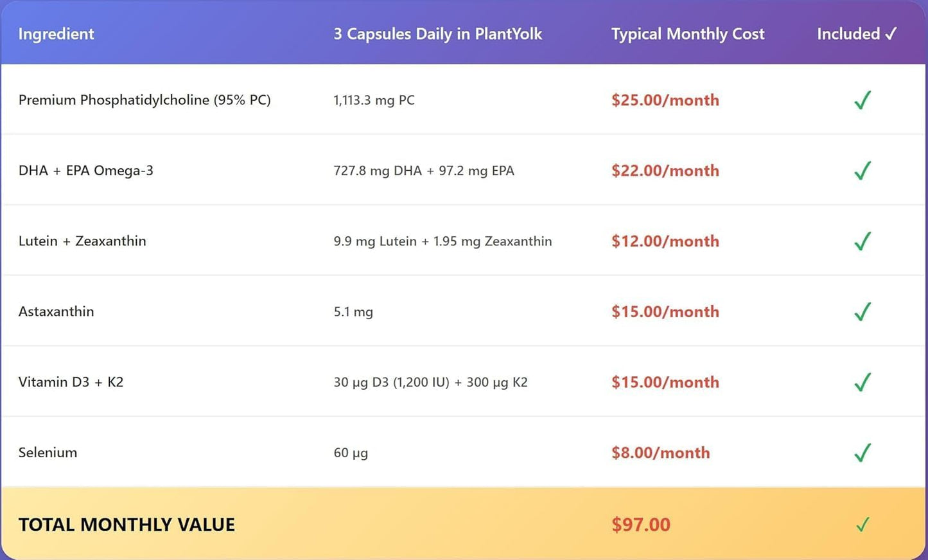Click the $97.00 total value
Image resolution: width=928 pixels, height=560 pixels.
pos(640,525)
